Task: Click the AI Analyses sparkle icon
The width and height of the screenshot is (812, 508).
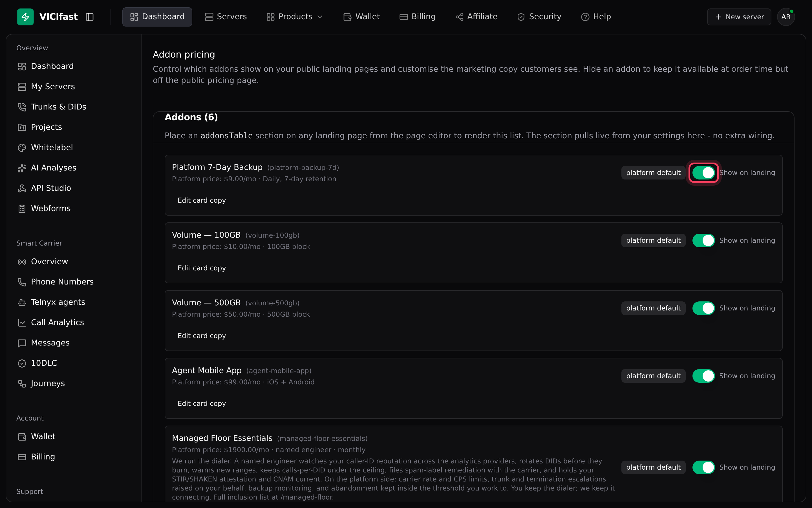Action: pos(22,168)
